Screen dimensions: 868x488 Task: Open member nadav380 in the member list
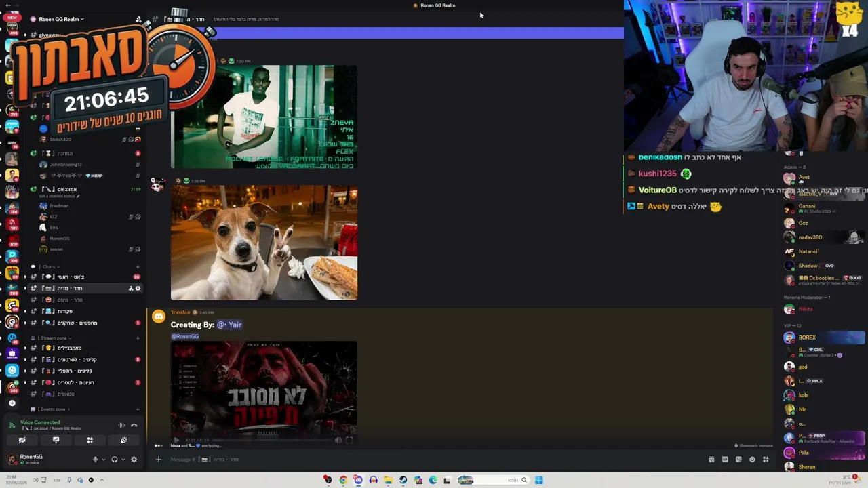point(825,237)
